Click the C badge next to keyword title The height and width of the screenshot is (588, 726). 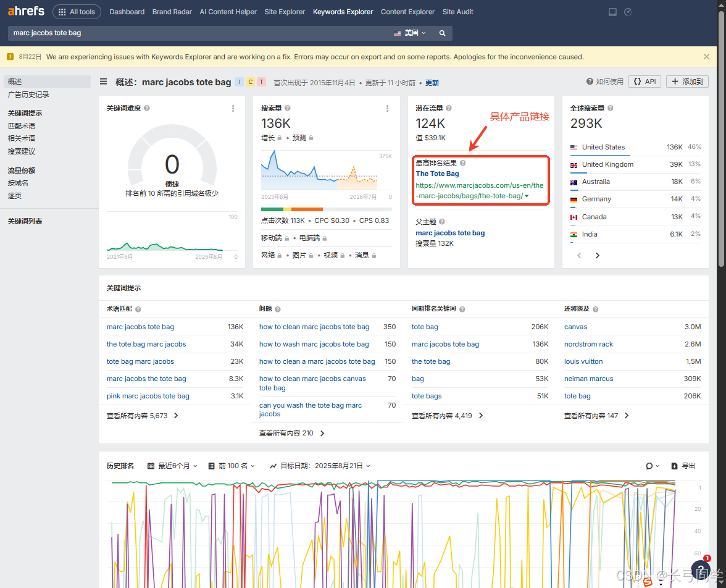251,82
